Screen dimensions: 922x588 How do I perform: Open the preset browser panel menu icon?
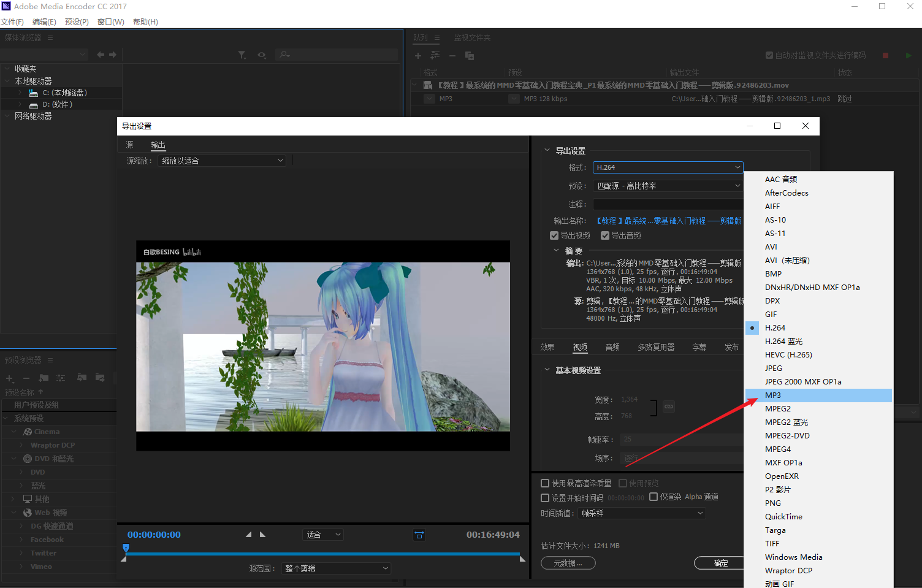tap(50, 360)
